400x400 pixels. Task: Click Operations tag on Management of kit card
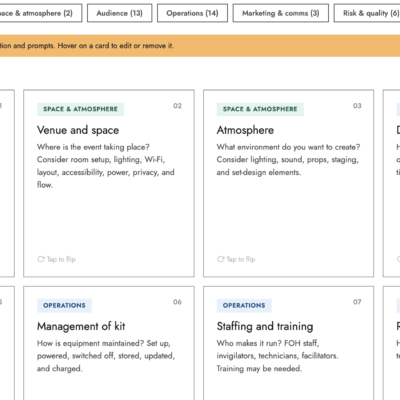pos(64,305)
